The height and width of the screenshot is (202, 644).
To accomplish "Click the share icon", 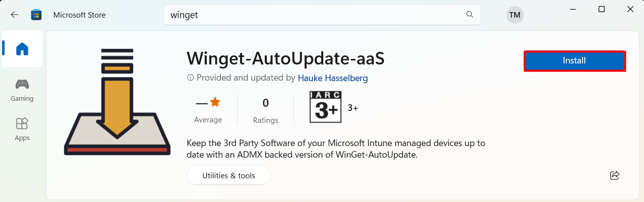I will 614,175.
